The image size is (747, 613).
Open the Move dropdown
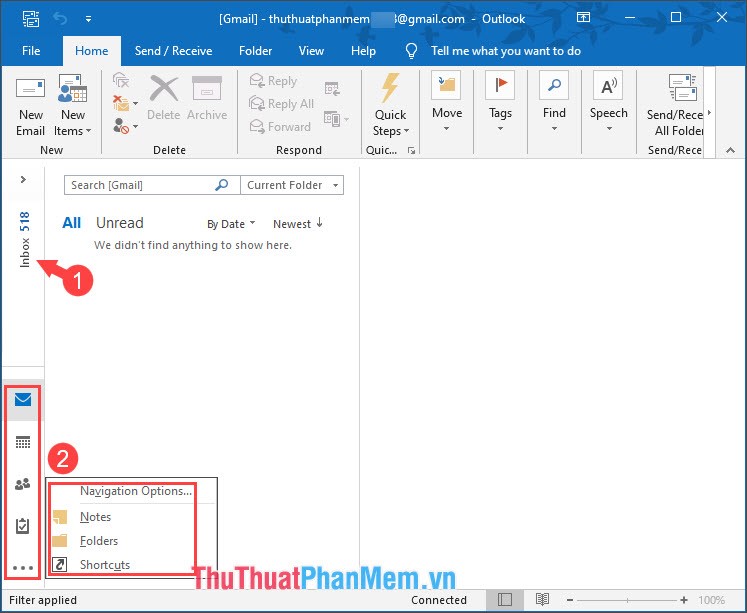(446, 102)
